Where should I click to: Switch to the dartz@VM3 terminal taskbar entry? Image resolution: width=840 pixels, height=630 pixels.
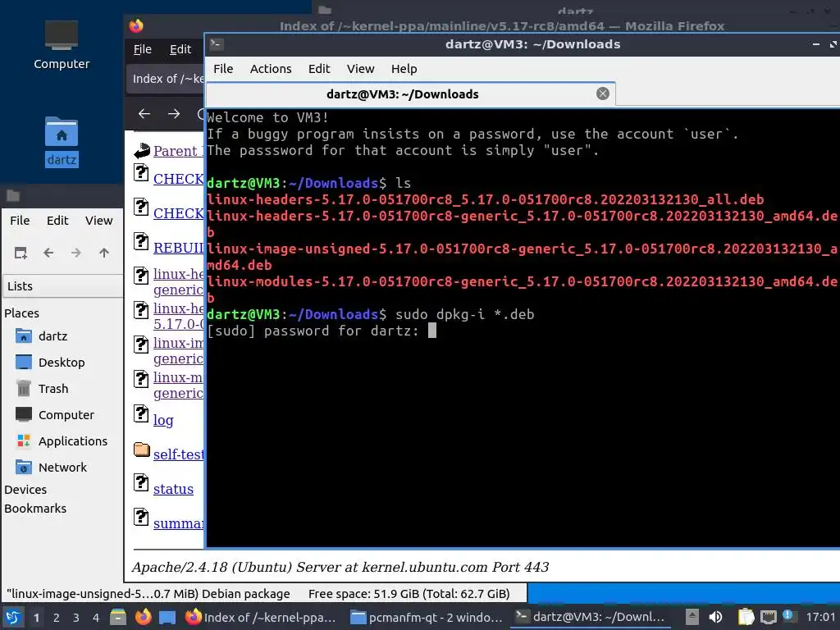591,618
